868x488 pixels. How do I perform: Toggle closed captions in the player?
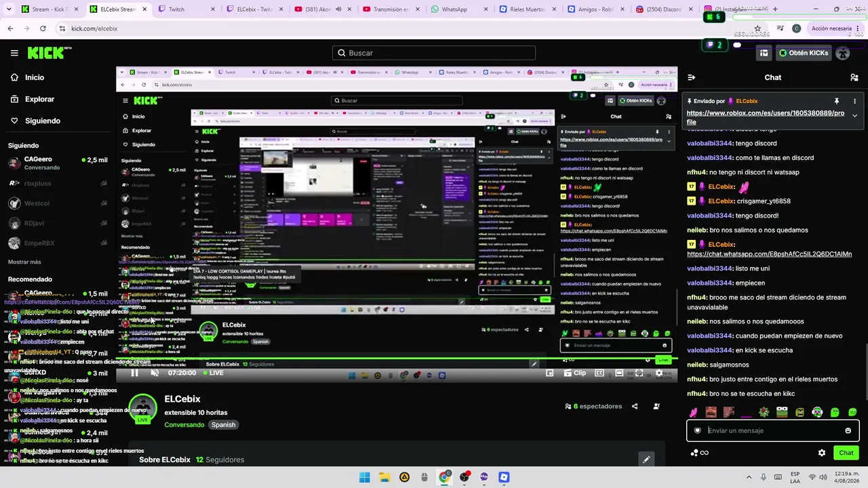(599, 373)
